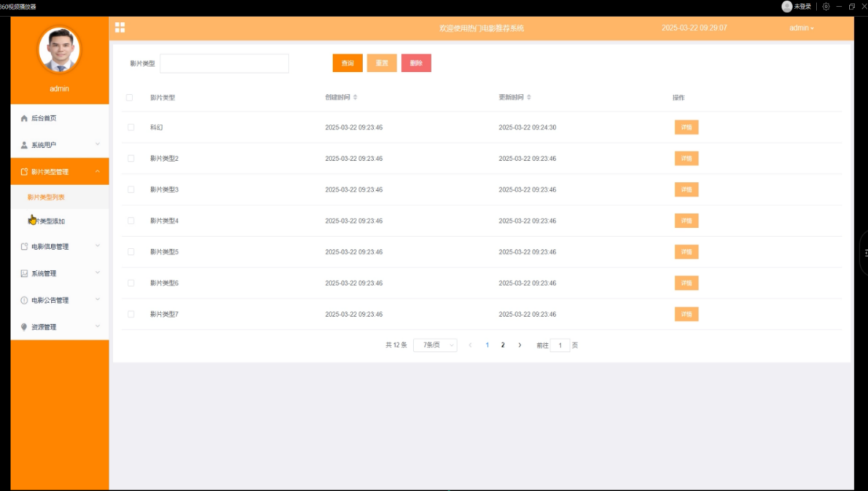Check the box for the 科幻 row
Screen dimensions: 868x491
tap(131, 127)
